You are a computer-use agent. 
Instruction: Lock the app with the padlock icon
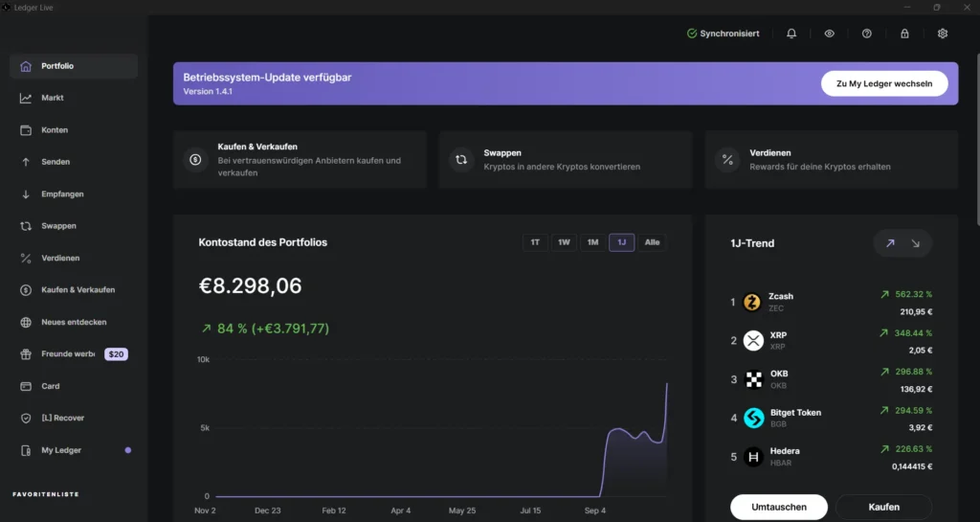(904, 34)
